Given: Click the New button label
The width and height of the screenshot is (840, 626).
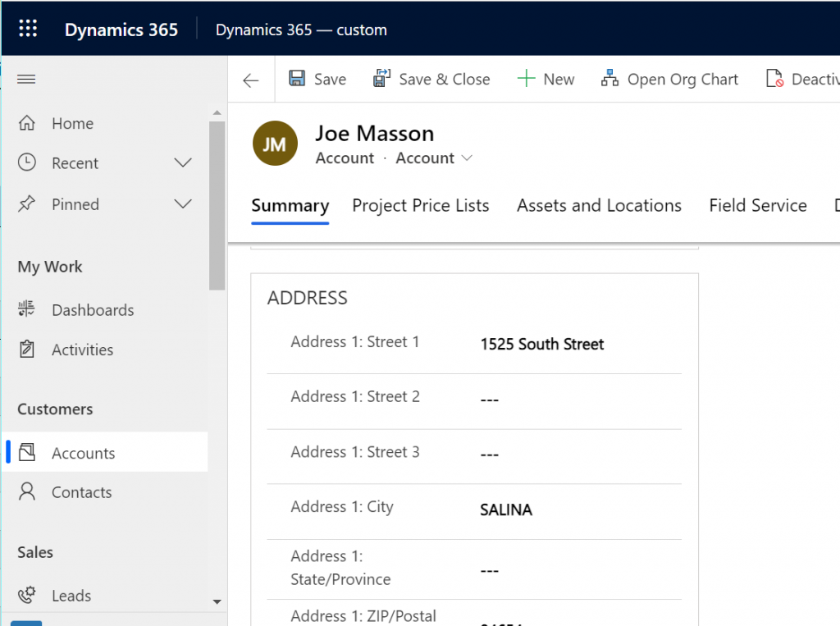Looking at the screenshot, I should [559, 80].
